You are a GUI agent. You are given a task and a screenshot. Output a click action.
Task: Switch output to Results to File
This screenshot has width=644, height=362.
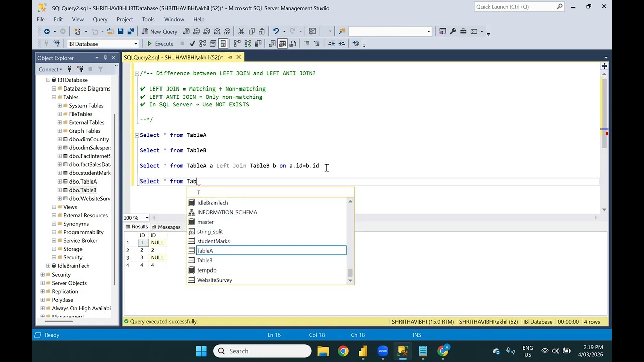[x=292, y=44]
